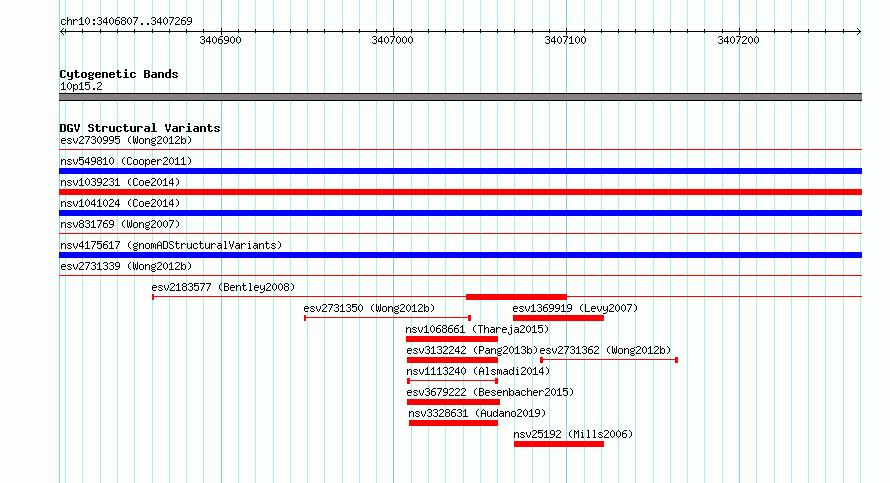Click esv3132242 (Pang2013b) label
Screen dimensions: 890x483
[x=472, y=350]
